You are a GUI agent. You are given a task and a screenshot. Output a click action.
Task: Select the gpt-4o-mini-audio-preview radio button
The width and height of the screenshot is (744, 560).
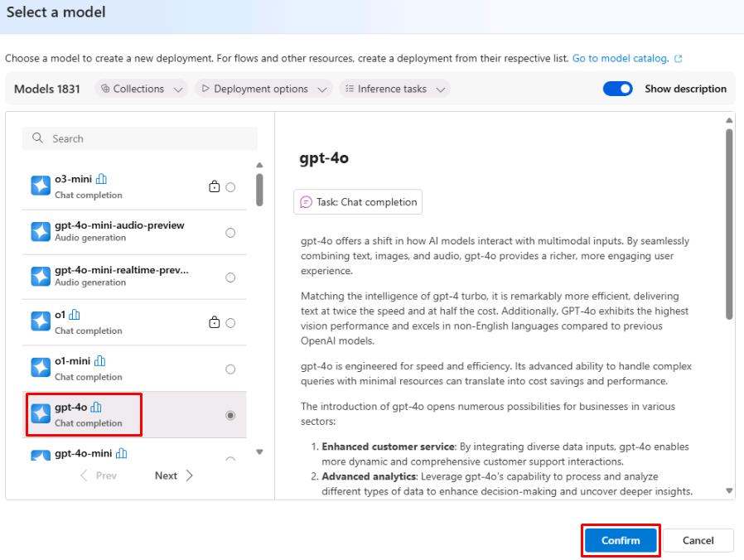click(x=230, y=233)
